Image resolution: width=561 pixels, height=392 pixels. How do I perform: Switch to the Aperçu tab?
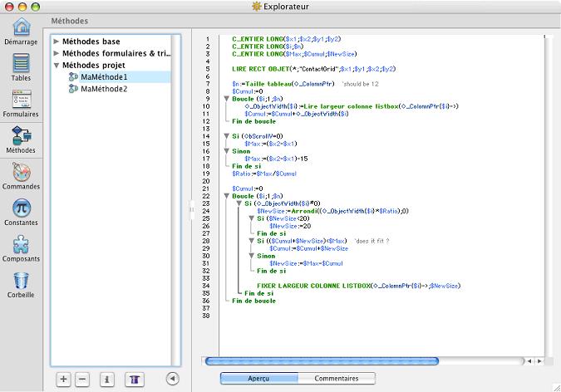click(x=258, y=379)
